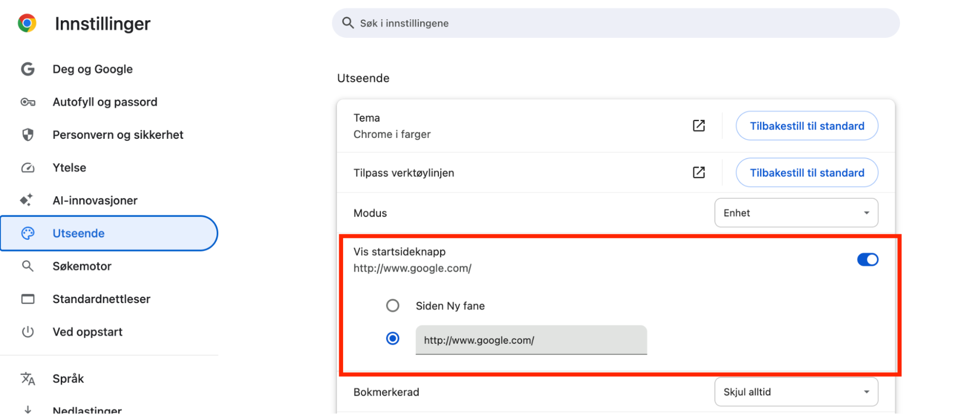
Task: Click the magnifier icon beside Søkemotor
Action: 28,266
